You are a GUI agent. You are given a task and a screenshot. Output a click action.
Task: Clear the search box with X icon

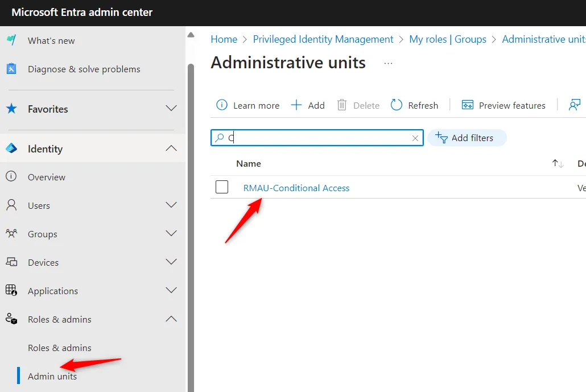415,138
